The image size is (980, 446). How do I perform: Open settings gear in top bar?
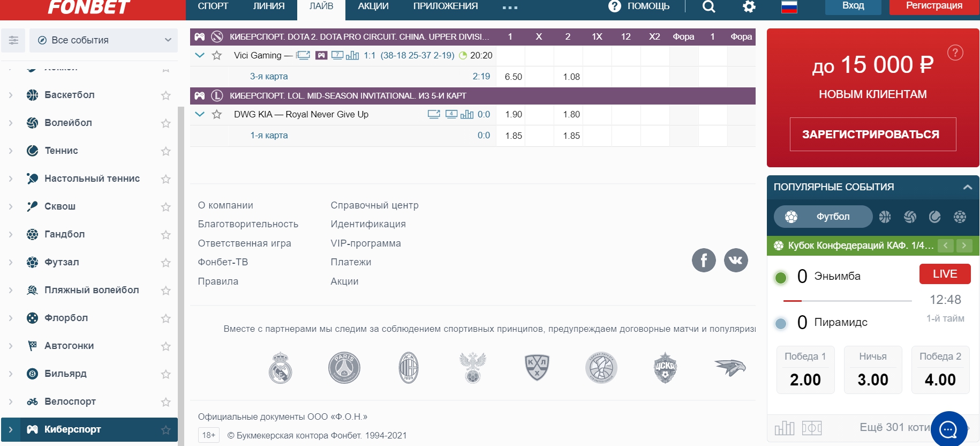click(749, 6)
